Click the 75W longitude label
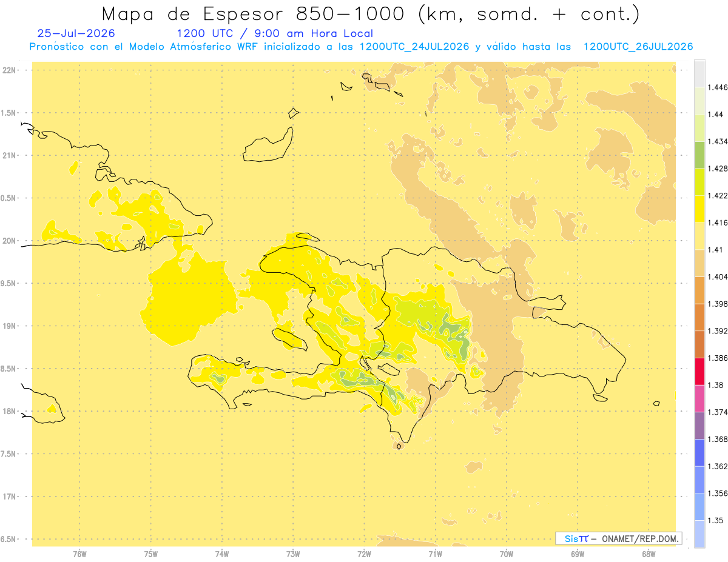The image size is (728, 562). (x=150, y=554)
